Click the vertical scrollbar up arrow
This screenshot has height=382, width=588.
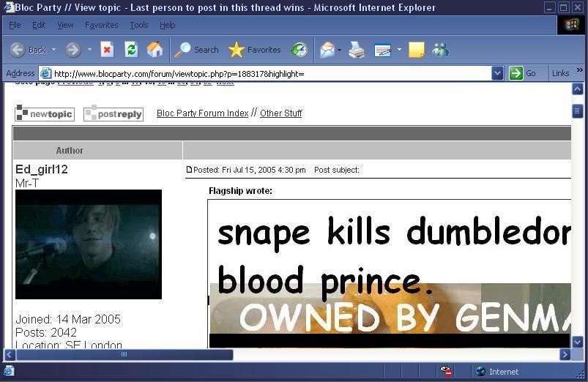point(578,89)
